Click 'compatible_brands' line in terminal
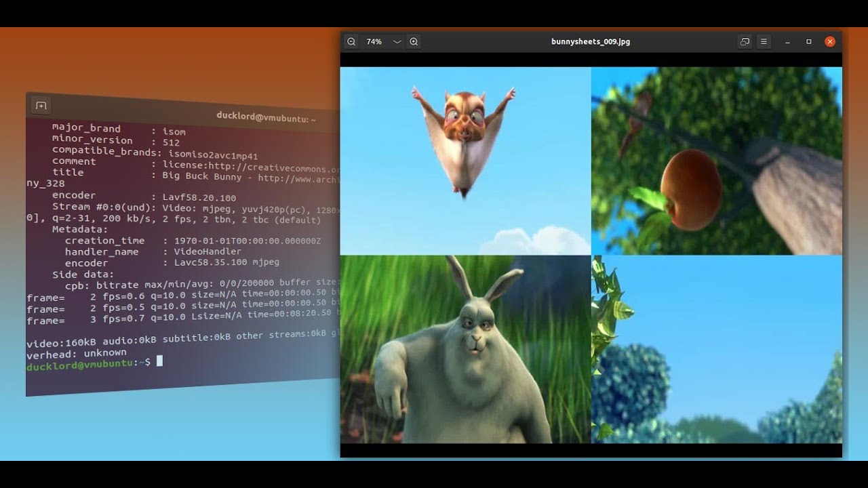The height and width of the screenshot is (488, 868). (155, 152)
